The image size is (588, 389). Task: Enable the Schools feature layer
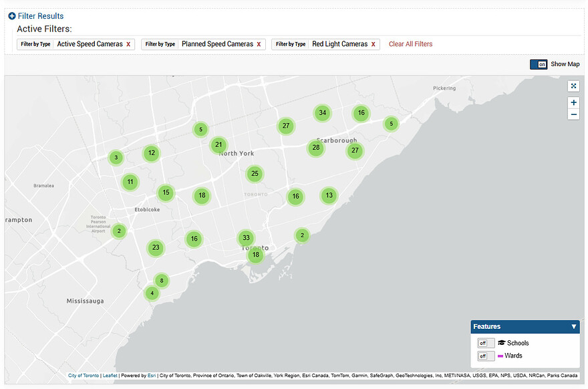[x=486, y=344]
